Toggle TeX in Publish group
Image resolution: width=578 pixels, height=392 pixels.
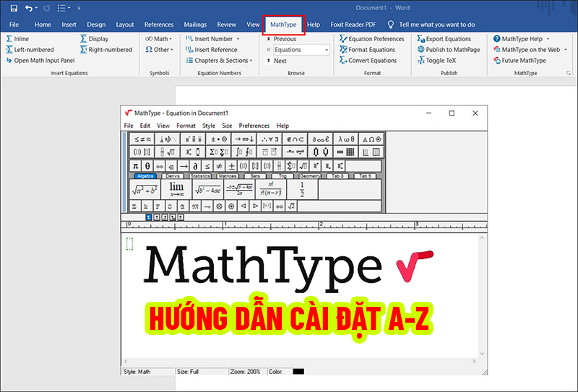437,61
